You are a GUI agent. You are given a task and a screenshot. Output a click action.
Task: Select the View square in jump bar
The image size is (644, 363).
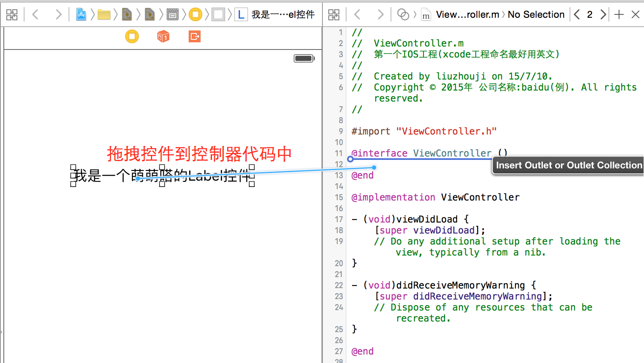[x=218, y=15]
